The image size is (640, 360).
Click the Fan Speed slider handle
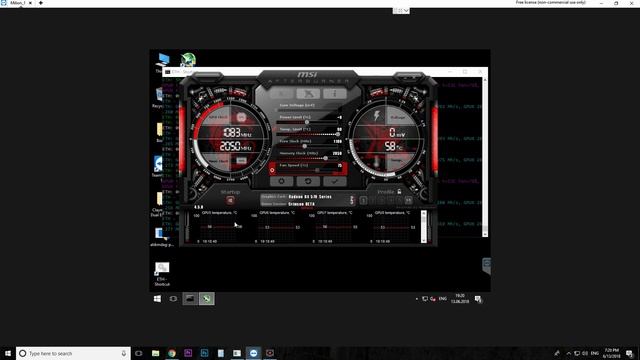(317, 170)
